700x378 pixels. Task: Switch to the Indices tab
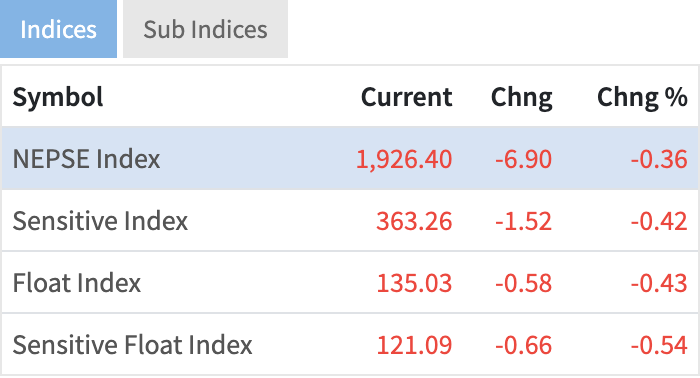coord(58,29)
